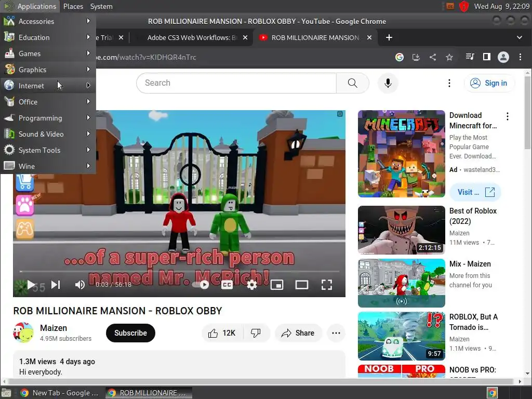
Task: Open the ROBLOX, But A Tornado video title
Action: tap(473, 322)
